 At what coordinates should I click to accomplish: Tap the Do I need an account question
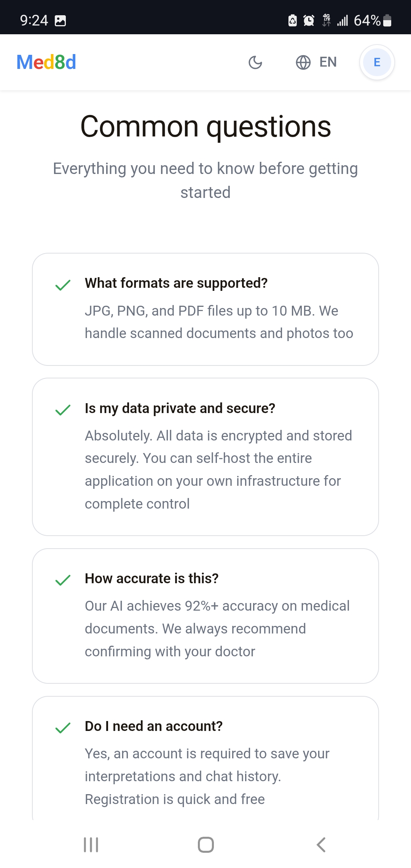pos(153,726)
